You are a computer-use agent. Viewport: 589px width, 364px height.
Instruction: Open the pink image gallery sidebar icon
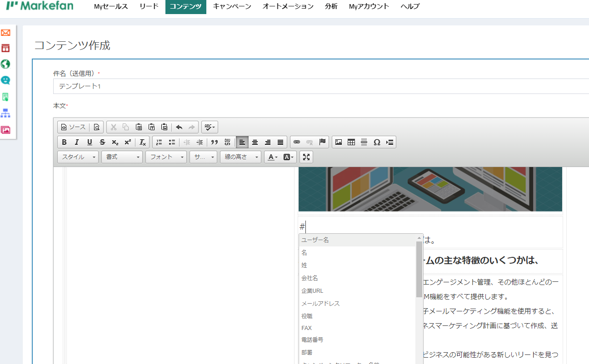[6, 130]
